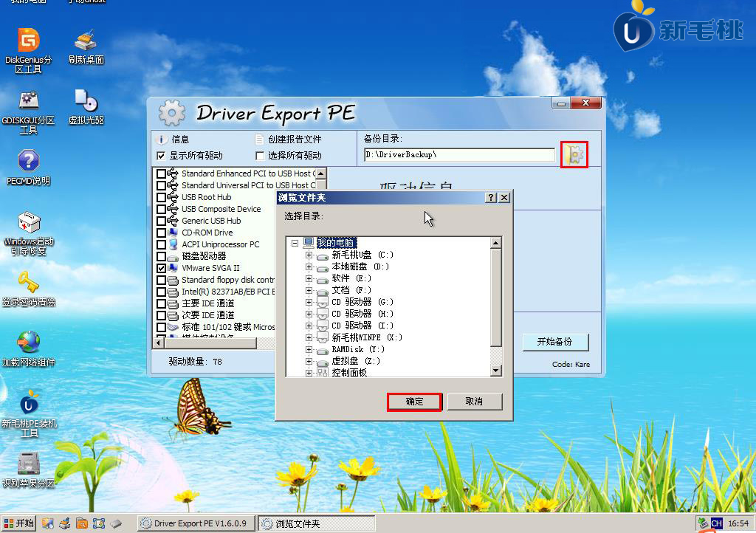Select CD 驱动器 (I:) in folder tree

click(x=362, y=326)
